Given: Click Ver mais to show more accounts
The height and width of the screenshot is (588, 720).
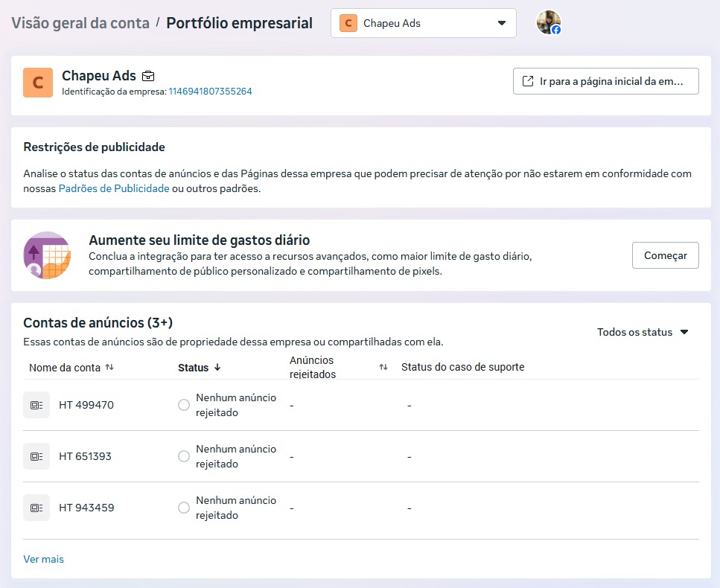Looking at the screenshot, I should point(43,559).
